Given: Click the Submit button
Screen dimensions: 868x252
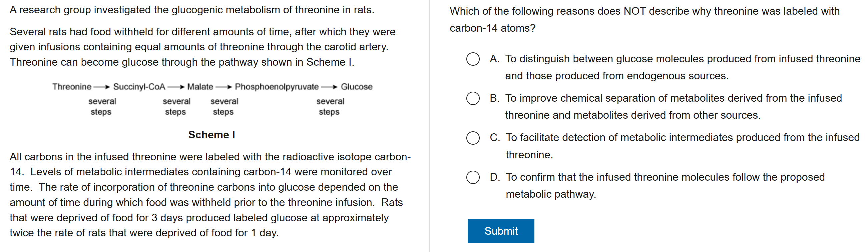Looking at the screenshot, I should click(x=500, y=231).
